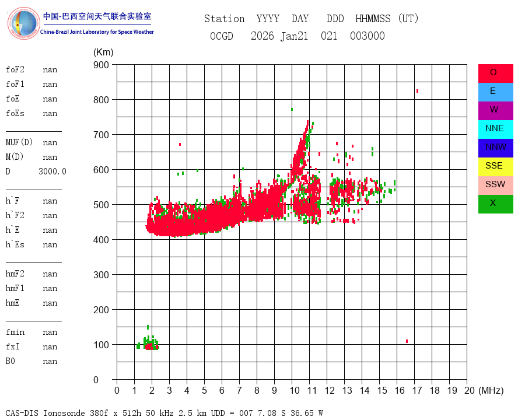Select the pink SSW legend swatch
This screenshot has width=525, height=420.
(495, 185)
